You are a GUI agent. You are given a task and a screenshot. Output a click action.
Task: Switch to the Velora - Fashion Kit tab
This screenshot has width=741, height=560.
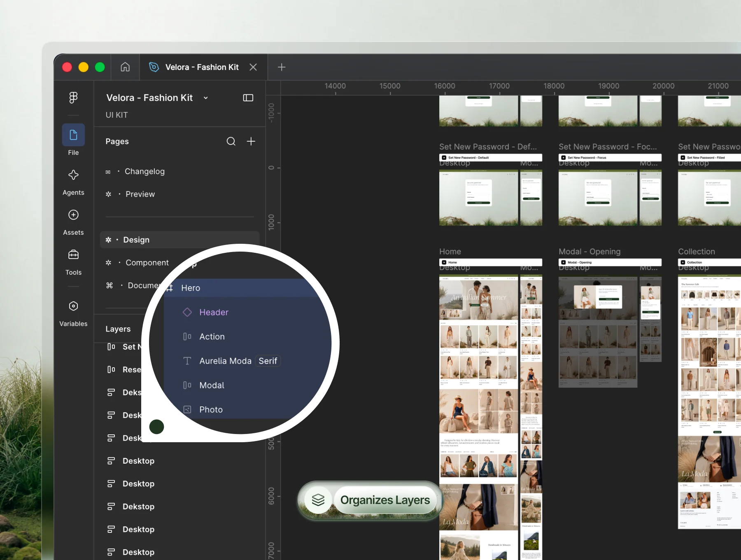[x=203, y=67]
